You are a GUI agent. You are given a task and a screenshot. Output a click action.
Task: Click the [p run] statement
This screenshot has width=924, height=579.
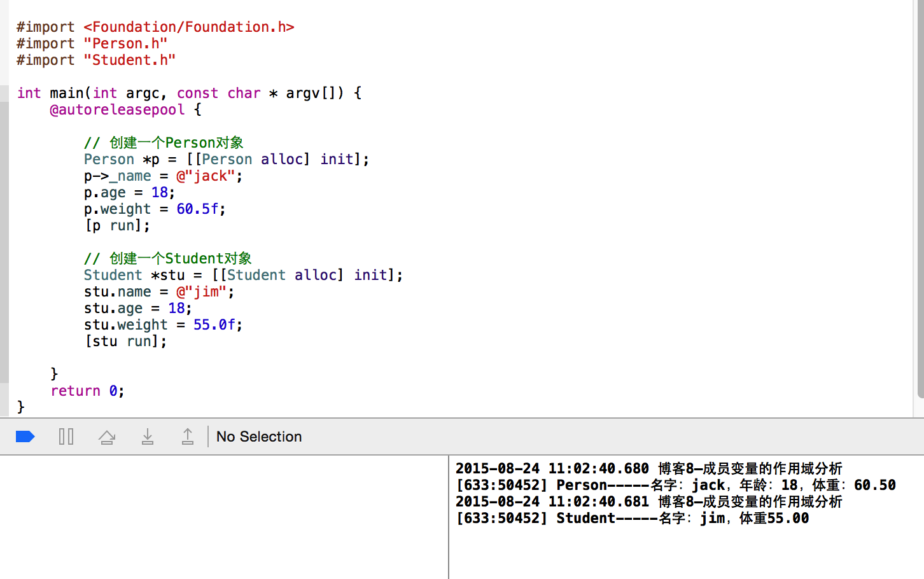click(x=118, y=225)
